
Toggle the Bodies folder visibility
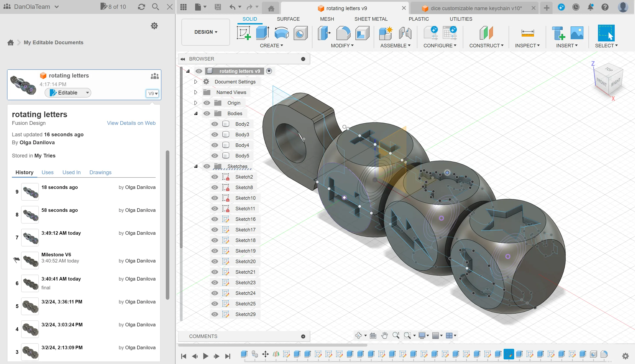click(207, 113)
